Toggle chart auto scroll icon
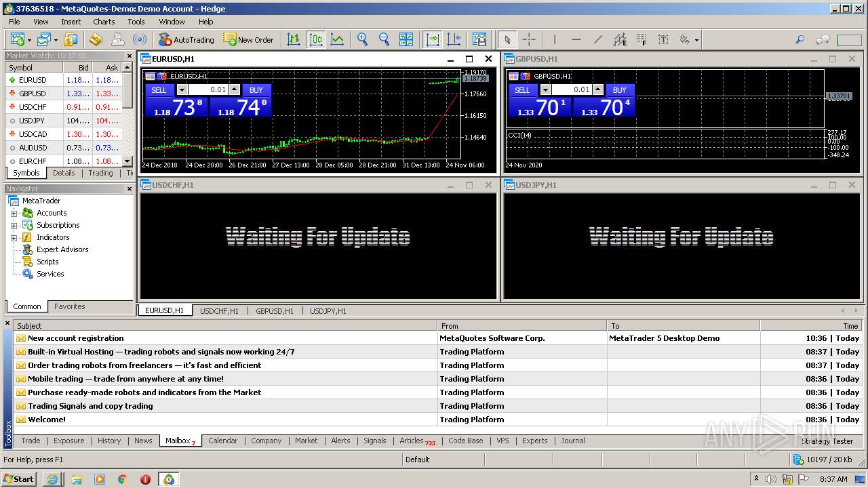The image size is (868, 488). (x=432, y=39)
